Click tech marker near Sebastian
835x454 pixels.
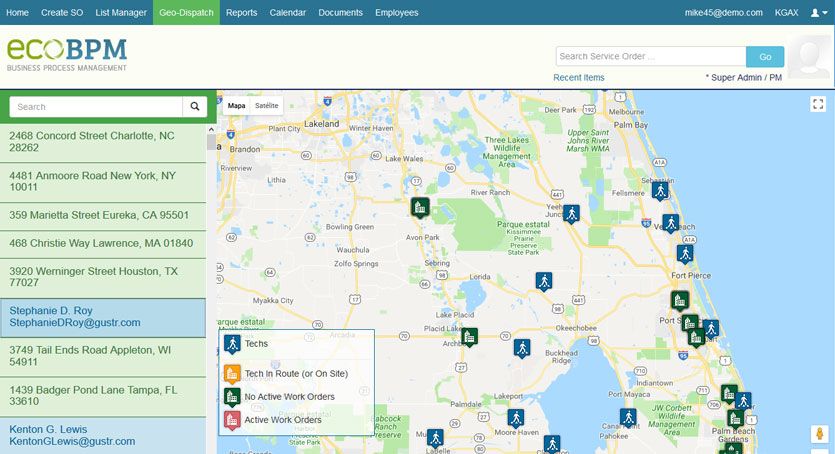tap(660, 191)
